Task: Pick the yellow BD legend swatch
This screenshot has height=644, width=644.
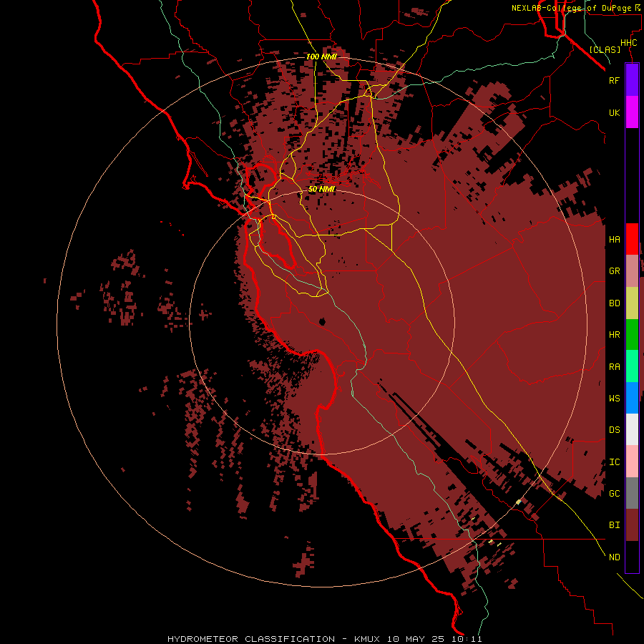Action: tap(632, 303)
